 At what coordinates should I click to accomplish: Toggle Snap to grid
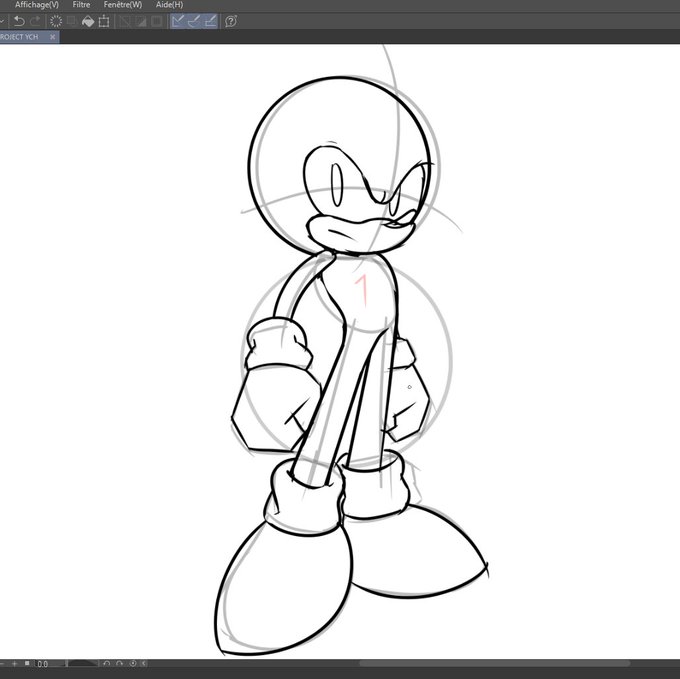210,21
